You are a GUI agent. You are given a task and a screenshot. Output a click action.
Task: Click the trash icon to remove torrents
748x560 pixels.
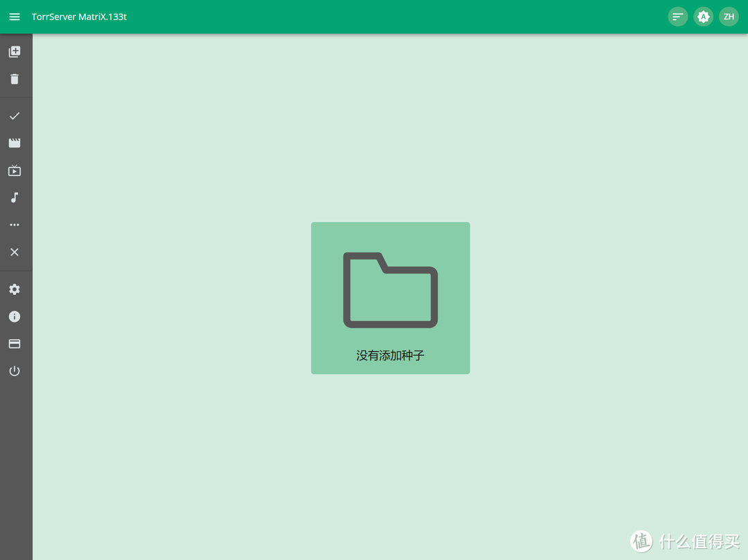pyautogui.click(x=15, y=79)
